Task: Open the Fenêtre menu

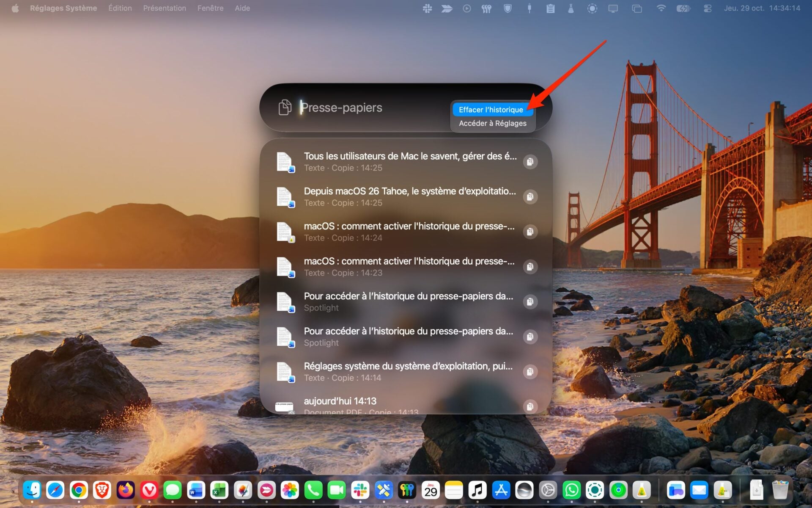Action: point(210,8)
